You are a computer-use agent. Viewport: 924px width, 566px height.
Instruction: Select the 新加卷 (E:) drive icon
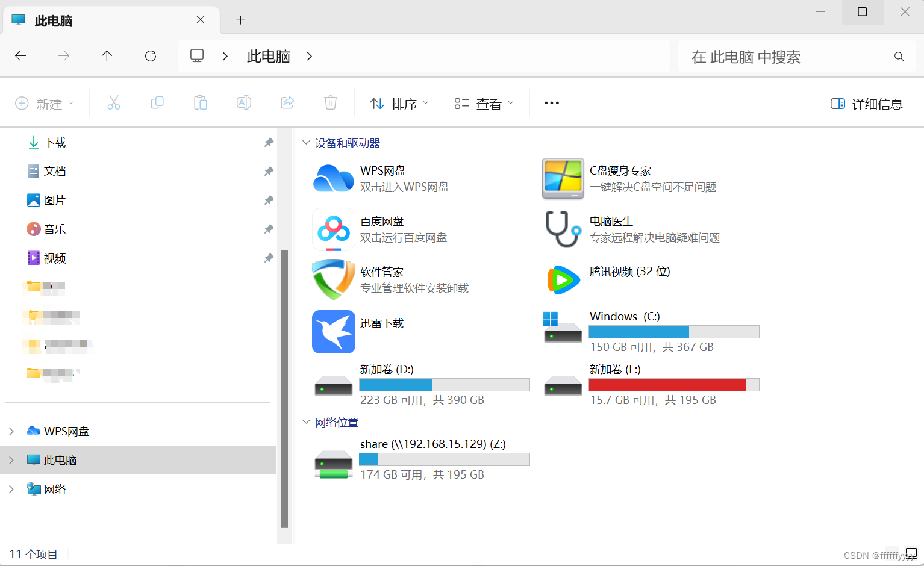(x=563, y=385)
